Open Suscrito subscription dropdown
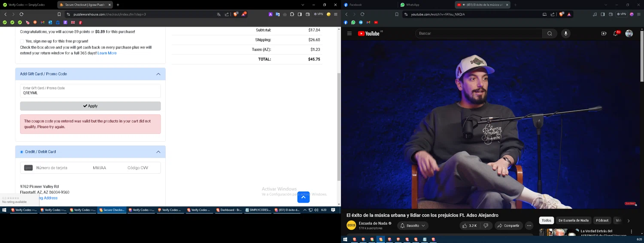Image resolution: width=644 pixels, height=243 pixels. tap(413, 225)
